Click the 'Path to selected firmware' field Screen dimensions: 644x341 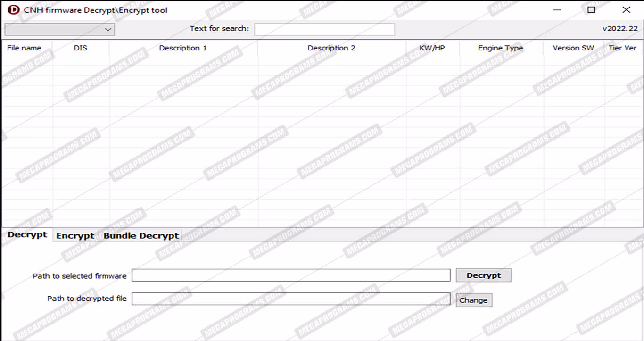coord(291,275)
